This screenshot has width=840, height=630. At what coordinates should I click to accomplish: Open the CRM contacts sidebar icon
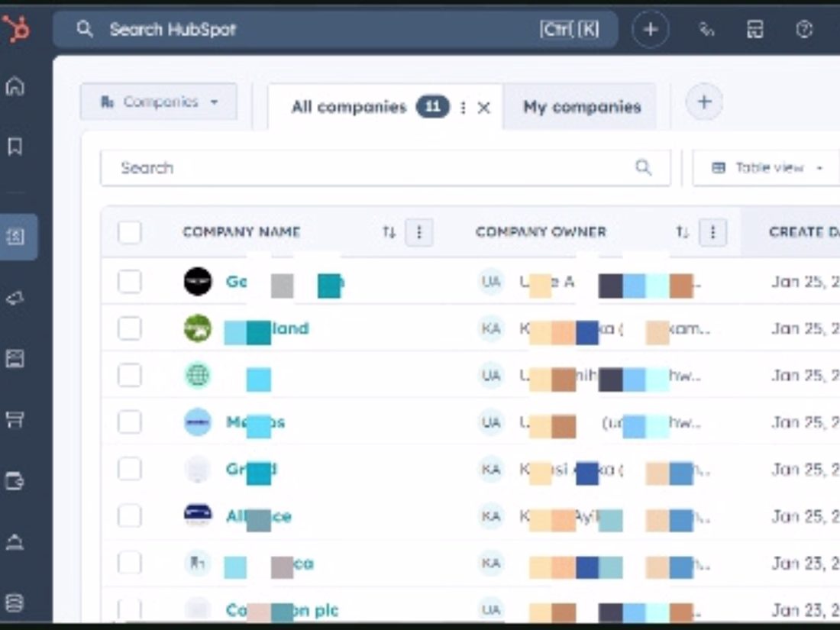(x=15, y=237)
